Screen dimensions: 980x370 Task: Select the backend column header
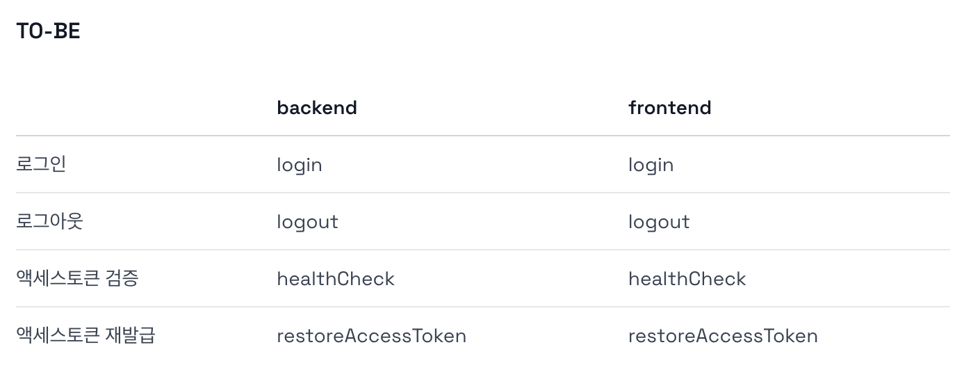point(316,108)
